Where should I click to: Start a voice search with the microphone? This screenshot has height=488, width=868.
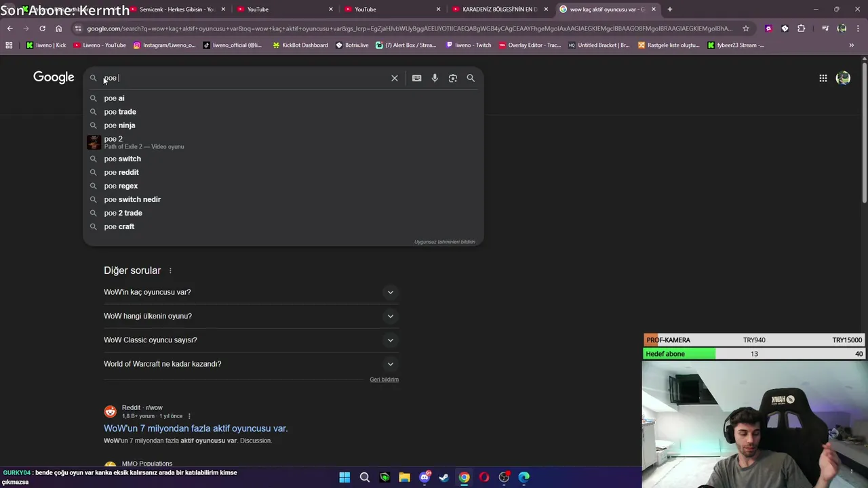click(435, 78)
